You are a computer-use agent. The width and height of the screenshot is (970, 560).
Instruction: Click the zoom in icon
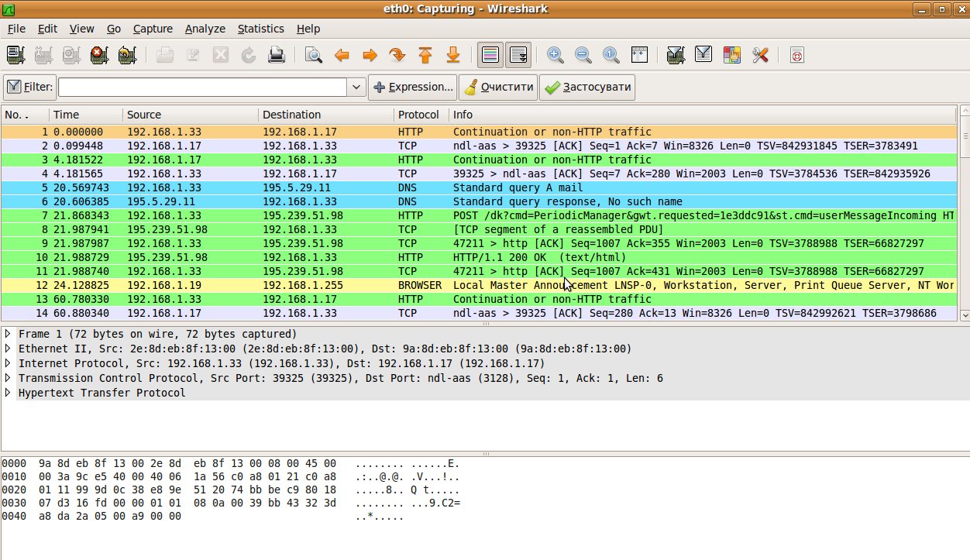click(555, 55)
